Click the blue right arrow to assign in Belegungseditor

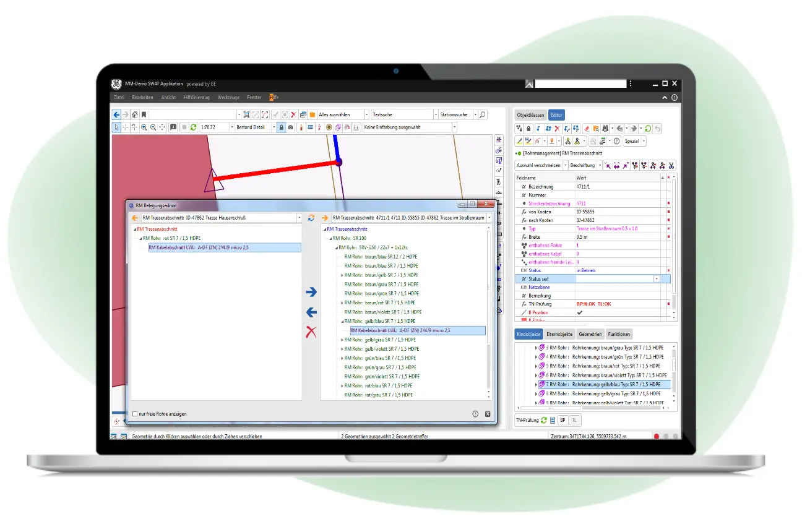click(x=311, y=291)
